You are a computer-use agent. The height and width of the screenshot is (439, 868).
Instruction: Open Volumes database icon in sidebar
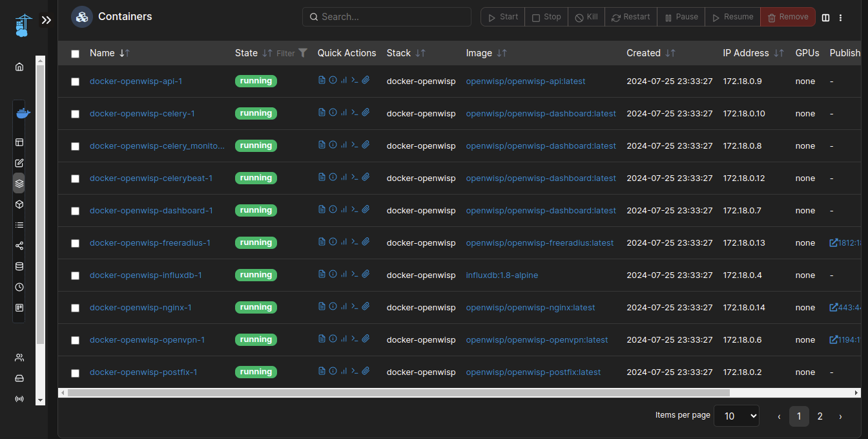pos(19,266)
